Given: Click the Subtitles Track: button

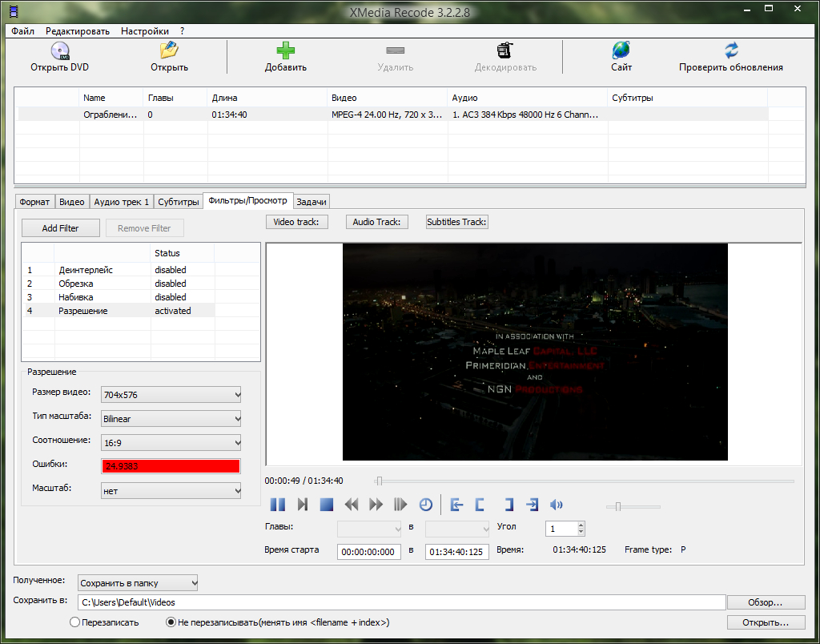Looking at the screenshot, I should 456,222.
